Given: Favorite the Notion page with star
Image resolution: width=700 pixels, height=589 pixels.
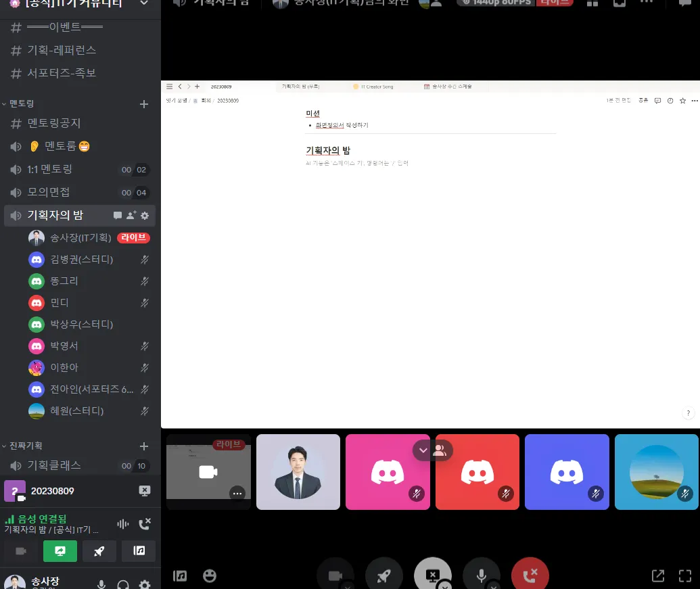Looking at the screenshot, I should tap(682, 101).
